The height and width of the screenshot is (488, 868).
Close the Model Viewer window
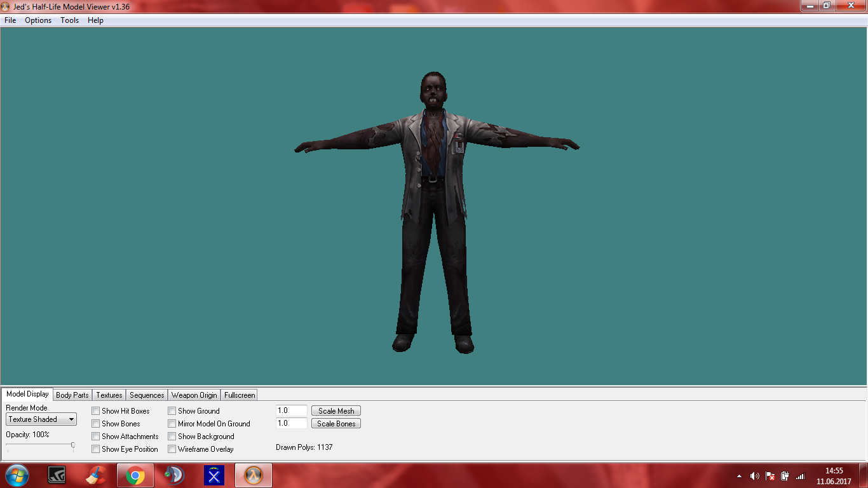point(850,5)
